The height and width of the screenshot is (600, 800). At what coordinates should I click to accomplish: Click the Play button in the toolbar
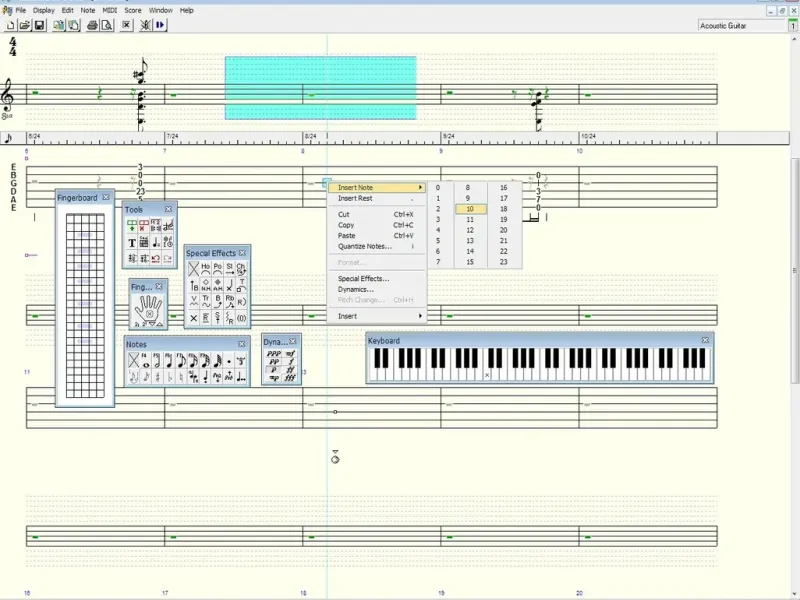[x=160, y=25]
